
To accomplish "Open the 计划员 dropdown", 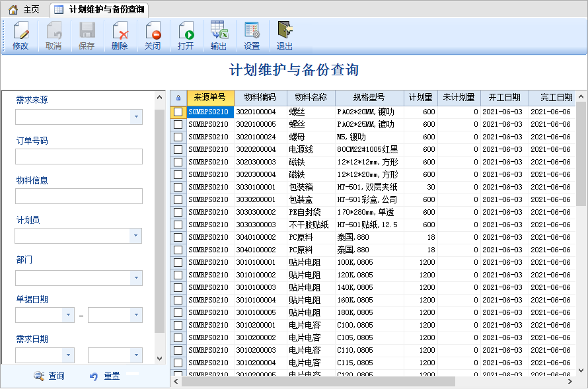I will pyautogui.click(x=135, y=236).
